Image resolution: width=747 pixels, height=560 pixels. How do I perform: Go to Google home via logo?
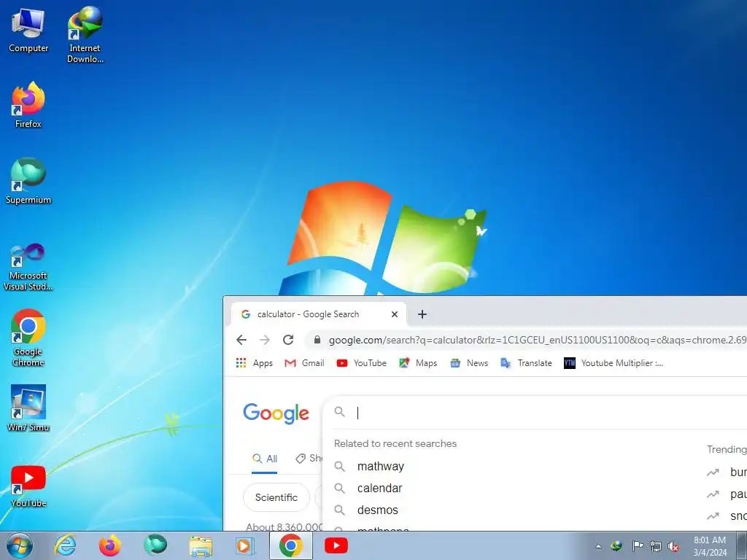point(276,413)
